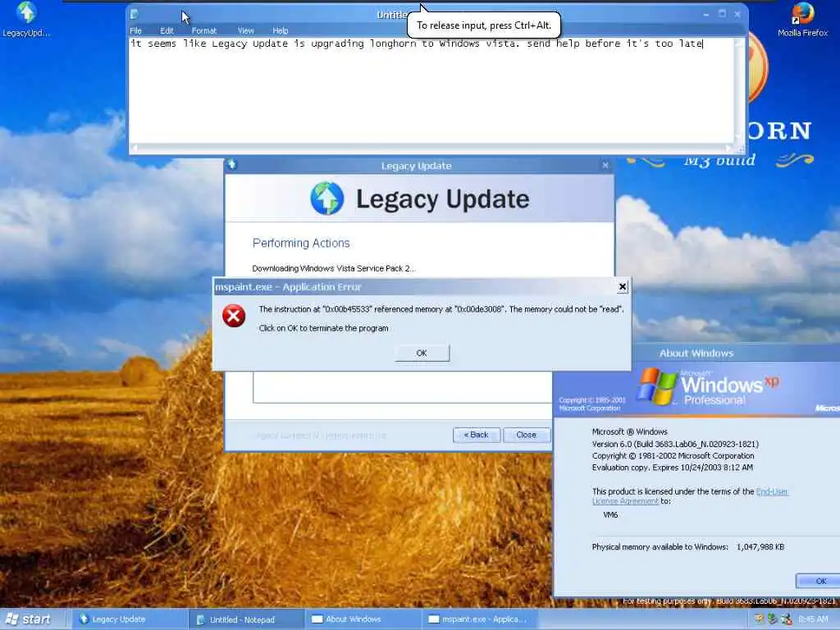Open the Notepad File menu

[135, 30]
